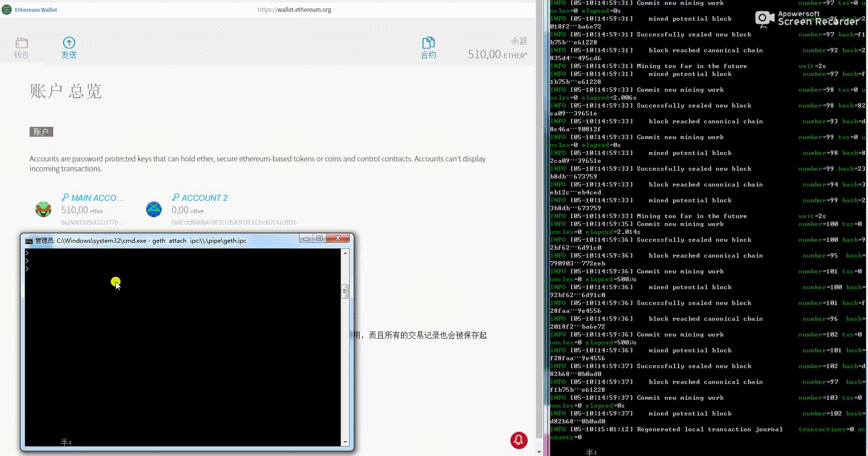Click the 510,00 ether main account balance

coord(82,210)
